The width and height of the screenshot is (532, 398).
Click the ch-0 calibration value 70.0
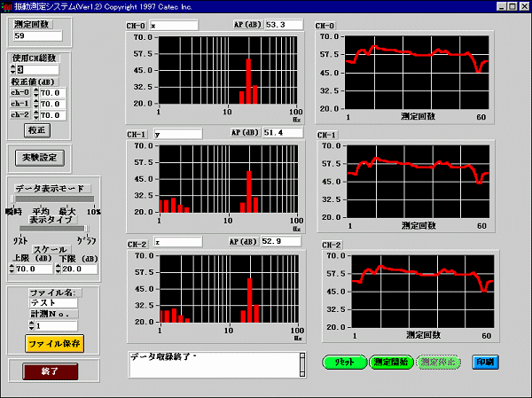(53, 92)
